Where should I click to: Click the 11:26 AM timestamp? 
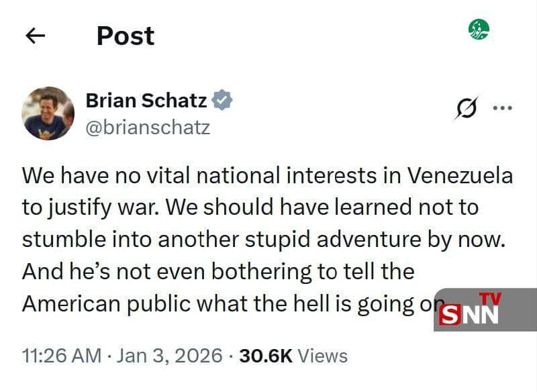61,355
